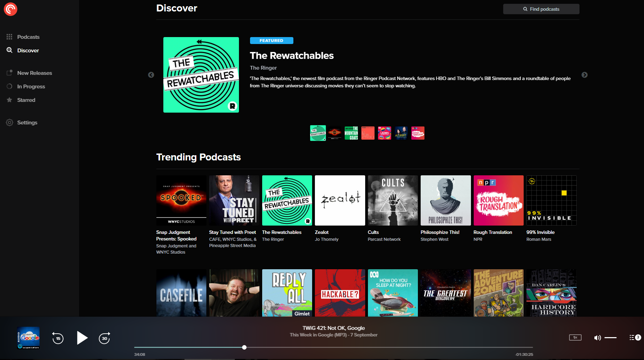The height and width of the screenshot is (360, 644).
Task: Click the Pocket Casts logo icon
Action: click(x=10, y=9)
